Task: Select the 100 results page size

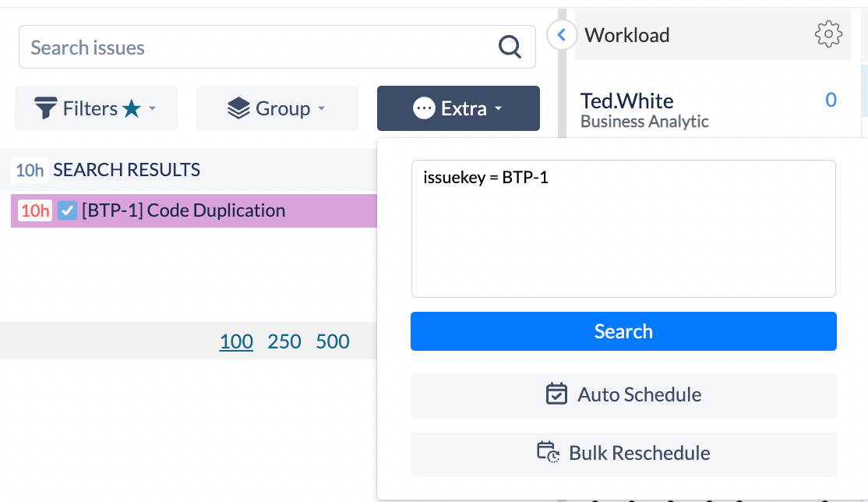Action: click(x=236, y=341)
